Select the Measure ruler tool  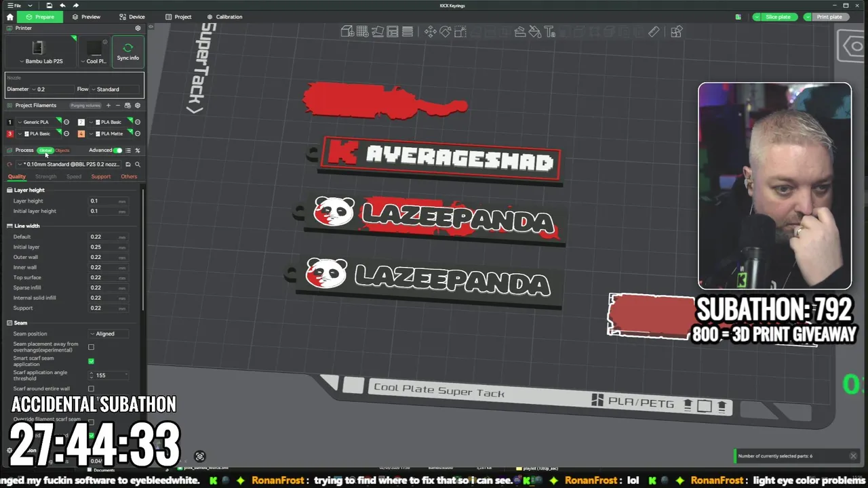click(654, 32)
